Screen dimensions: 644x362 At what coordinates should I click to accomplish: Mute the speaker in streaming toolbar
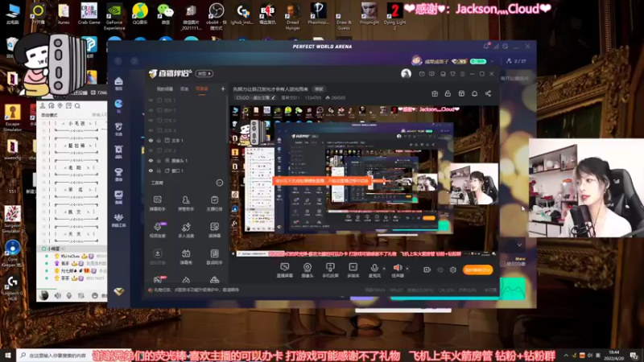397,269
